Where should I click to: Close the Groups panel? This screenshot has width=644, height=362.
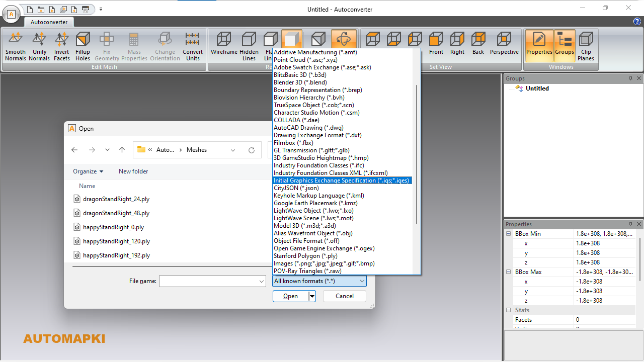coord(639,78)
